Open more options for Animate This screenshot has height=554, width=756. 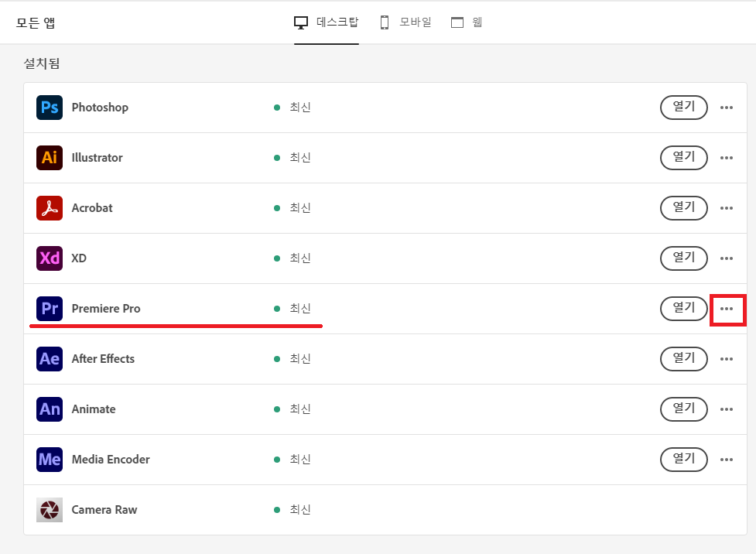727,409
